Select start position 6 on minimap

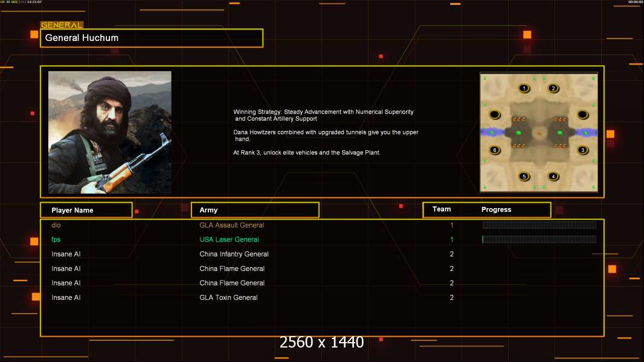(495, 150)
